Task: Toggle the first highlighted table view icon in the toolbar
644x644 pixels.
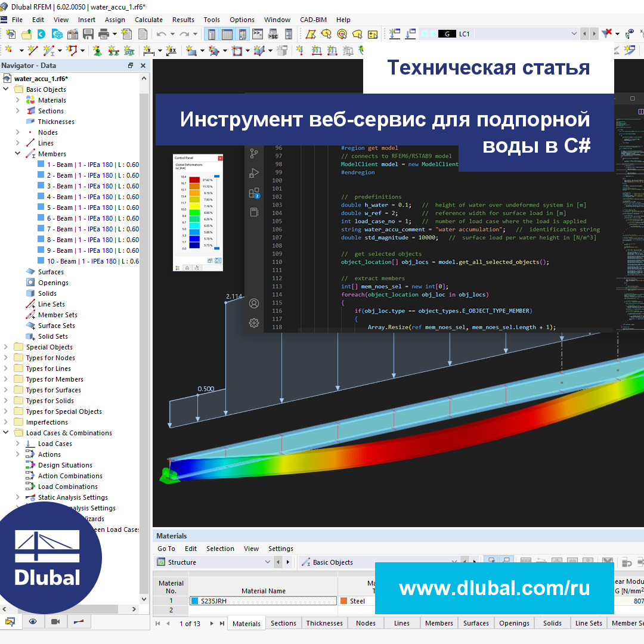Action: 212,35
